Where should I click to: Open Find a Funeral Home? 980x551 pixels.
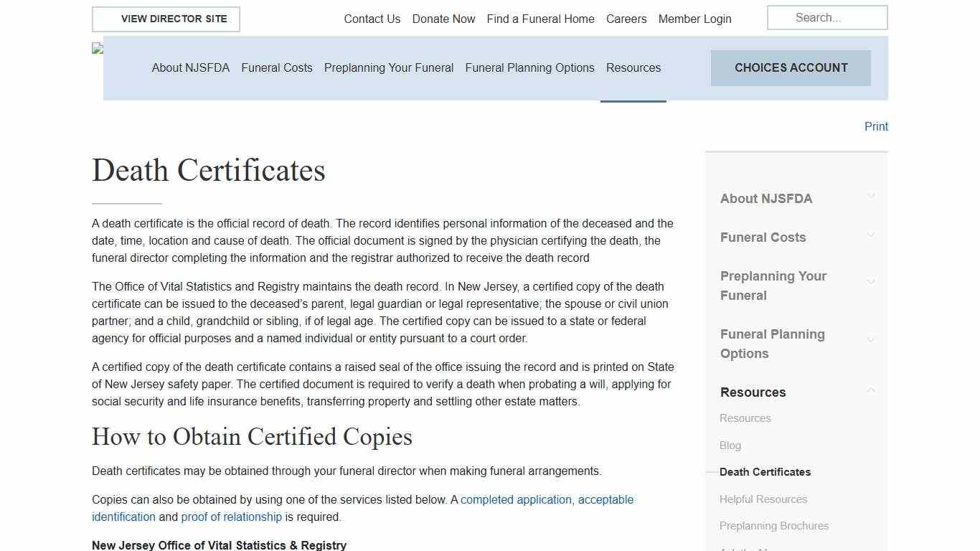coord(540,19)
